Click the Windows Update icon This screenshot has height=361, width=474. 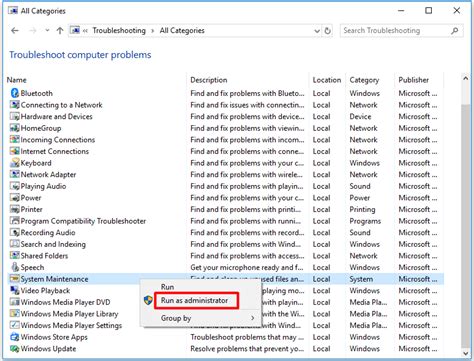click(x=14, y=349)
